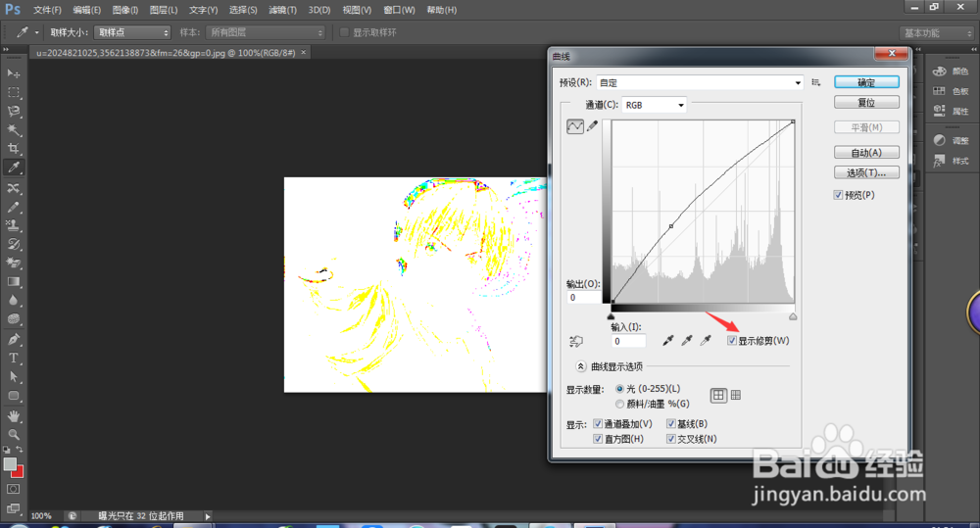This screenshot has width=980, height=528.
Task: Toggle 预览(P) checkbox
Action: (x=838, y=195)
